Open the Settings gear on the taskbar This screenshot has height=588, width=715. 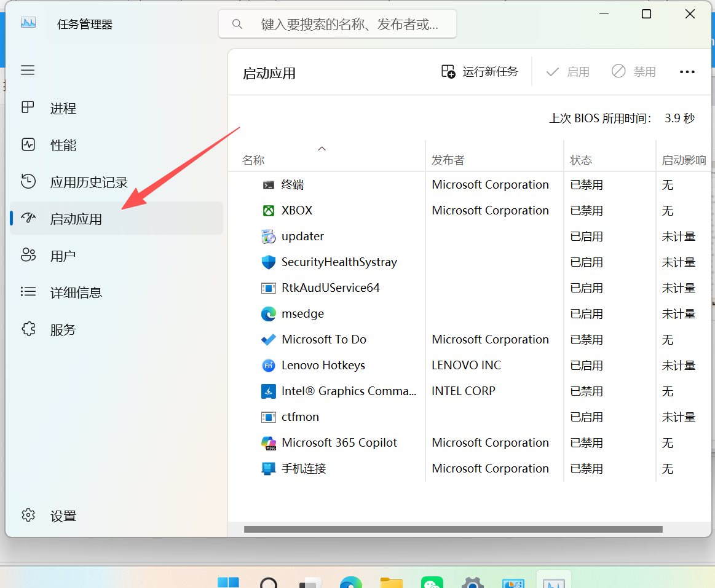472,582
